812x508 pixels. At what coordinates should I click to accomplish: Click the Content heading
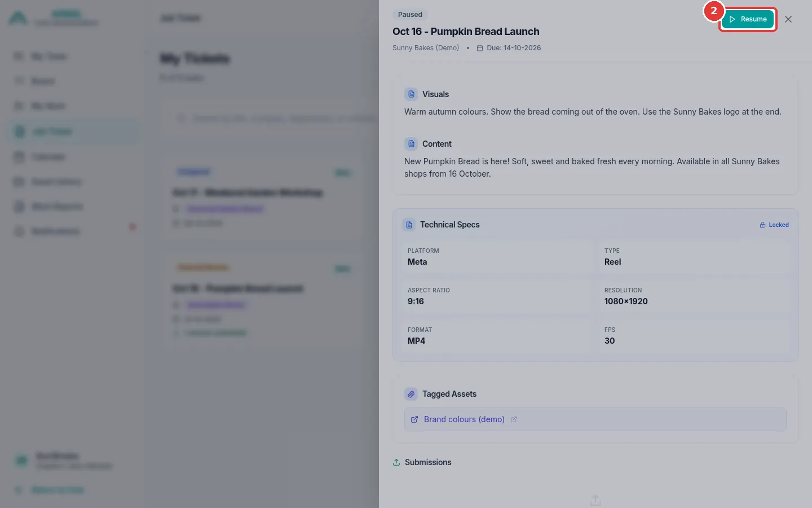(x=437, y=144)
